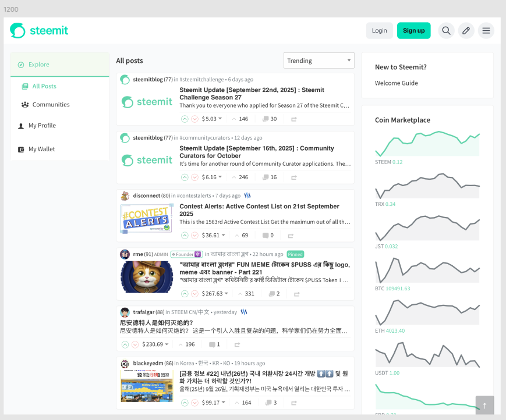Screen dimensions: 506x420
Task: Downvote blackeyedm's Korean finance post
Action: 194,403
